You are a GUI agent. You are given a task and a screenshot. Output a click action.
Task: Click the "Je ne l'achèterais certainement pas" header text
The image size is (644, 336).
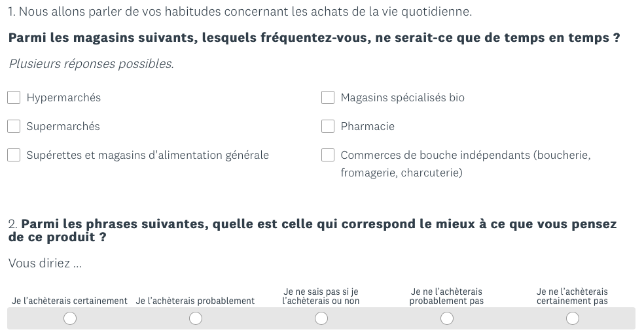572,296
